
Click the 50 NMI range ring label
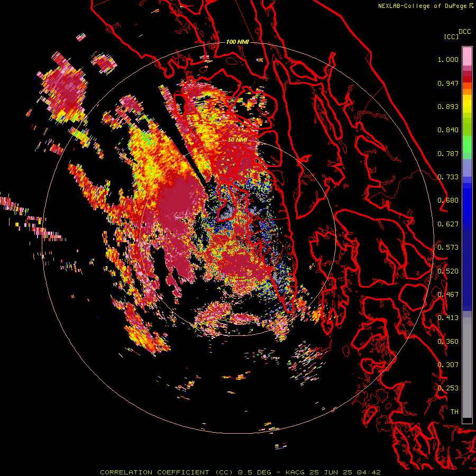tap(237, 140)
